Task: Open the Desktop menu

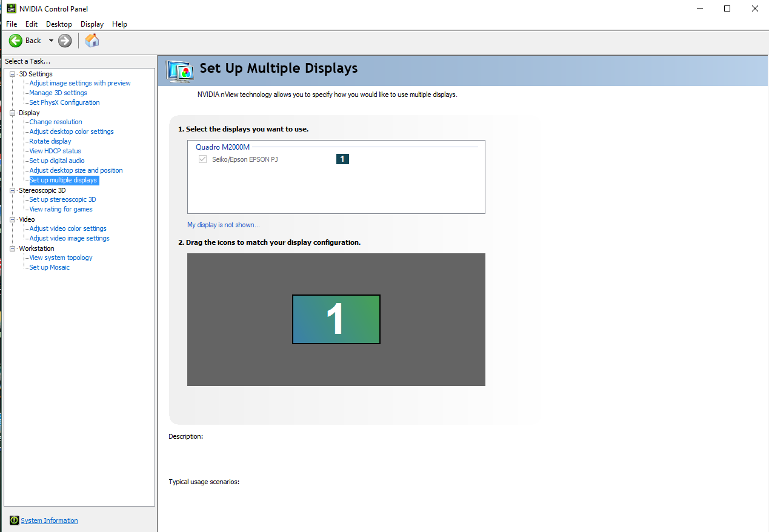Action: point(59,24)
